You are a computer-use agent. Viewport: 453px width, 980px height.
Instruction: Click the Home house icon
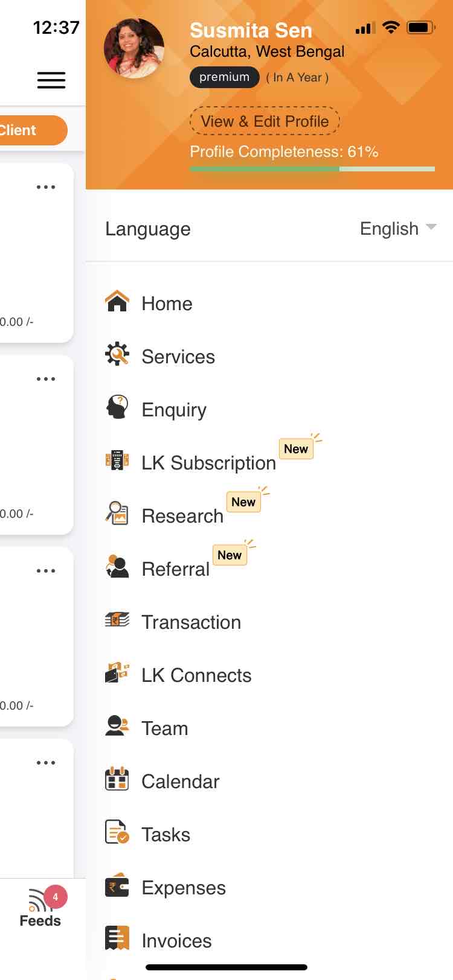(117, 302)
